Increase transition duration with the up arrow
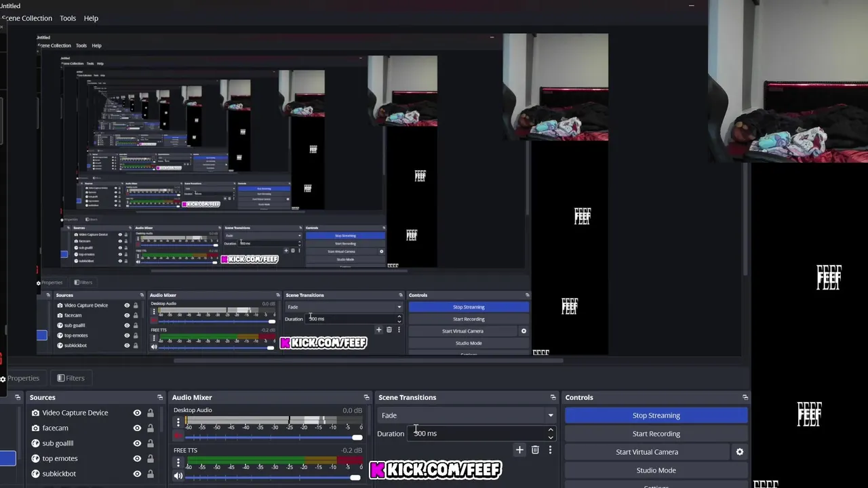 click(550, 430)
